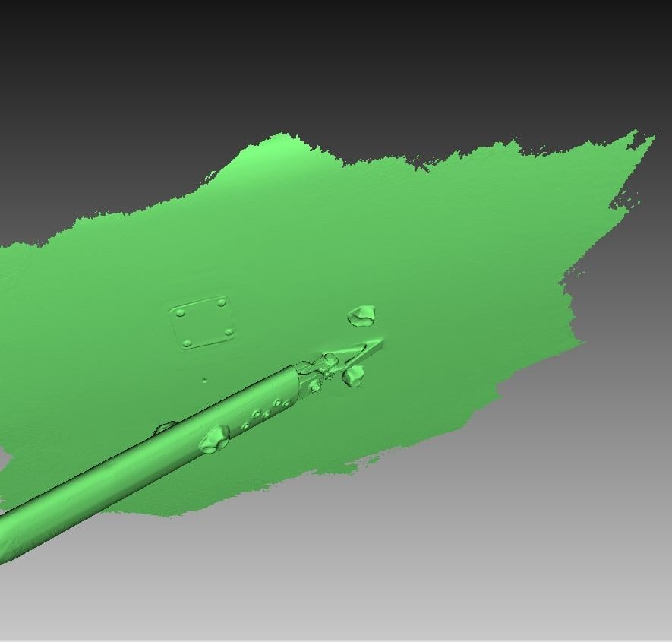Click the pointed tip of the arrowhead
This screenshot has width=672, height=642.
coord(380,343)
